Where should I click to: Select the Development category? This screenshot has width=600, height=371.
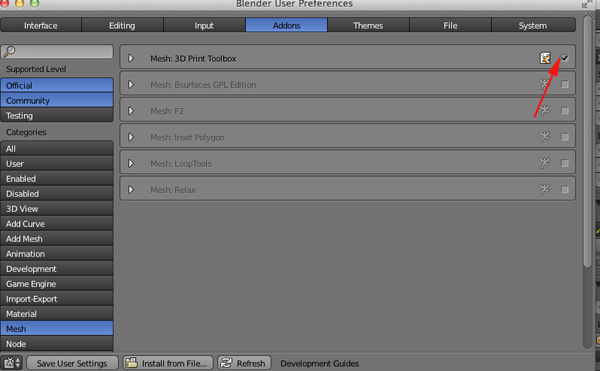[x=57, y=268]
